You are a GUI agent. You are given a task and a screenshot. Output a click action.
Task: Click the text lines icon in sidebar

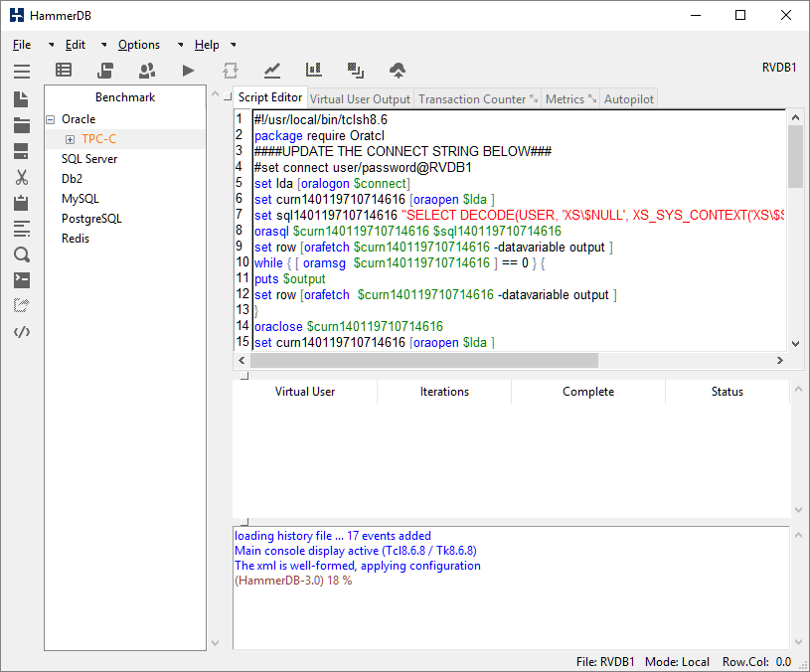21,229
